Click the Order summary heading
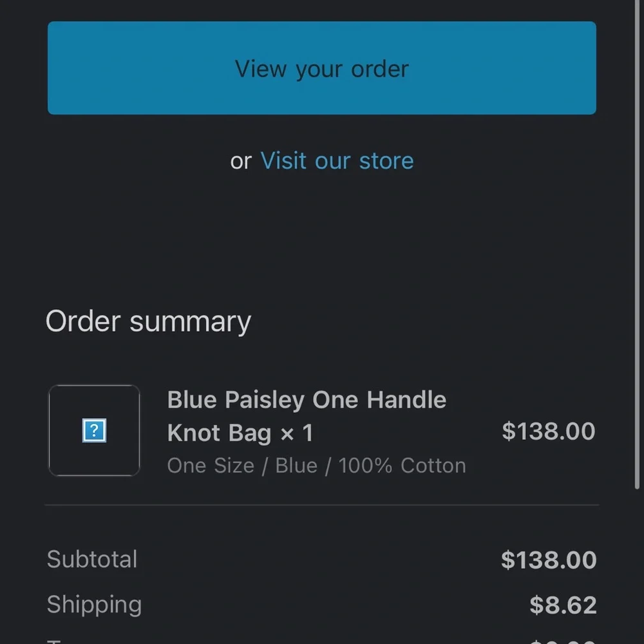Image resolution: width=644 pixels, height=644 pixels. click(x=148, y=321)
